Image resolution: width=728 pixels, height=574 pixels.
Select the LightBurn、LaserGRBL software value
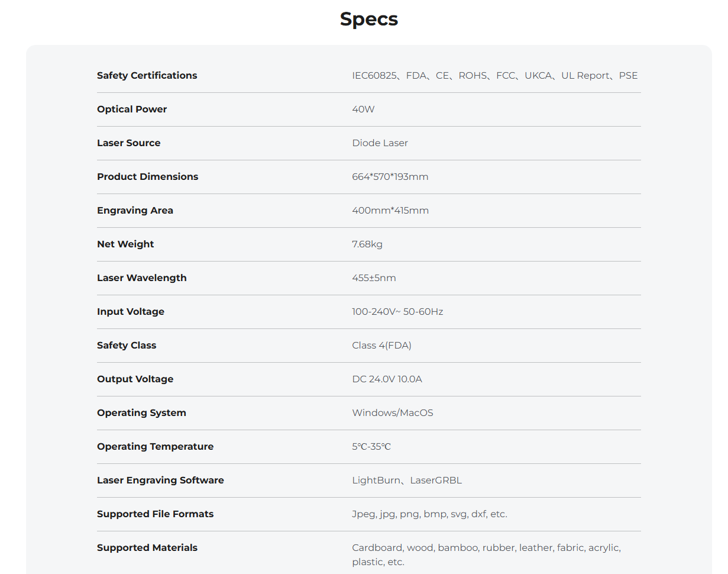(x=407, y=480)
